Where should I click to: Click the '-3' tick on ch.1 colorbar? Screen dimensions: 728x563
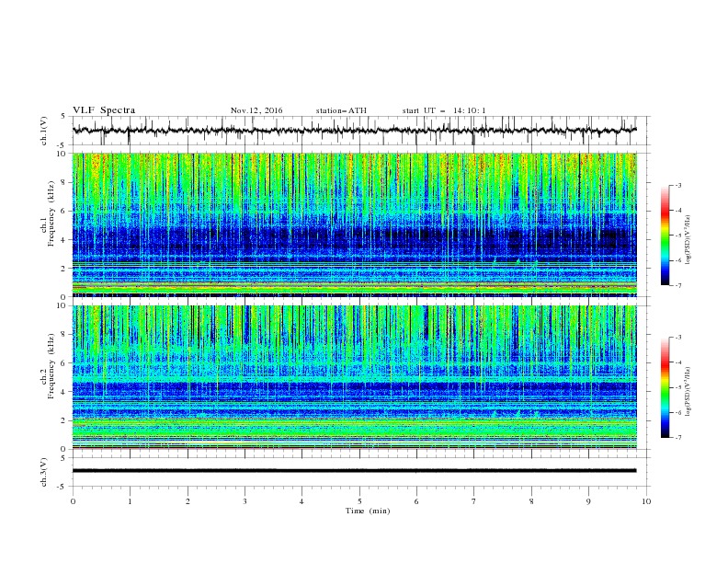coord(678,185)
